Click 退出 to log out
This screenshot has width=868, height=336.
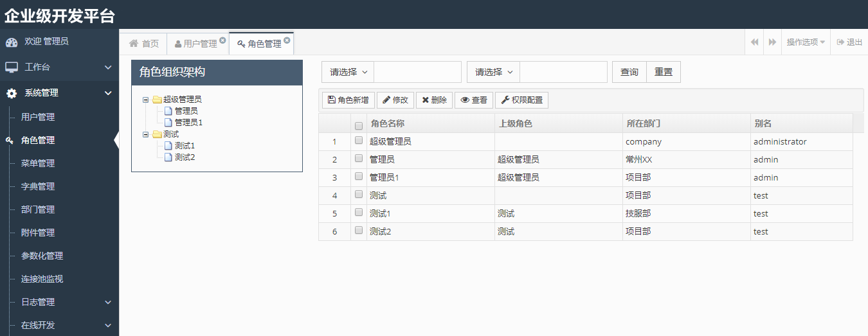[x=849, y=42]
